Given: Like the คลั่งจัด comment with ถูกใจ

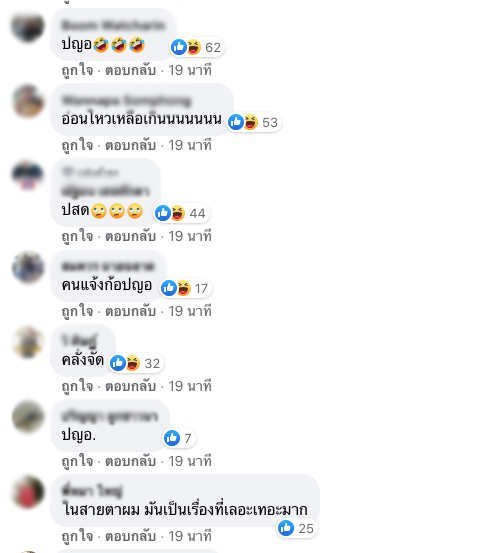Looking at the screenshot, I should pos(77,386).
